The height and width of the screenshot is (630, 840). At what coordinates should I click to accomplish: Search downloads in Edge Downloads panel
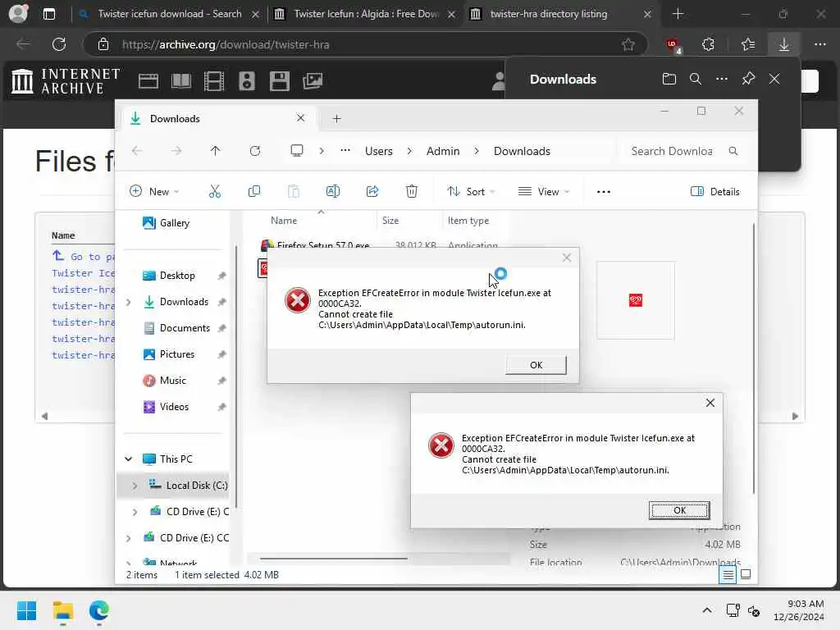[x=696, y=80]
